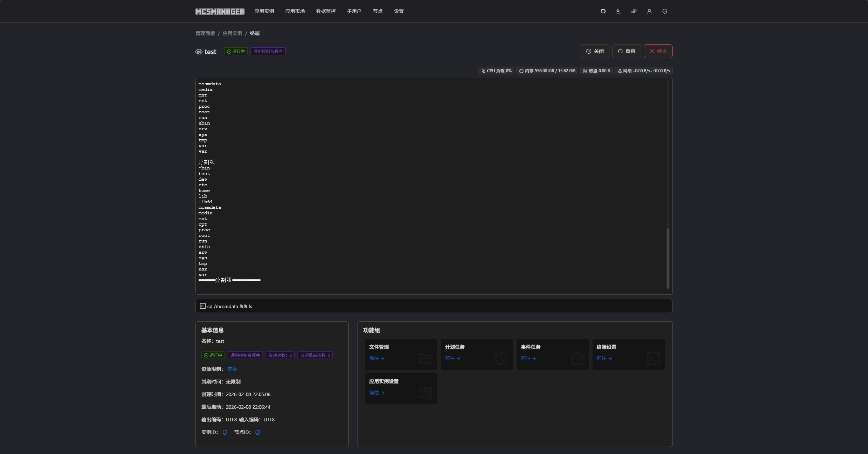Click the terminal command input field
This screenshot has width=868, height=454.
point(434,306)
